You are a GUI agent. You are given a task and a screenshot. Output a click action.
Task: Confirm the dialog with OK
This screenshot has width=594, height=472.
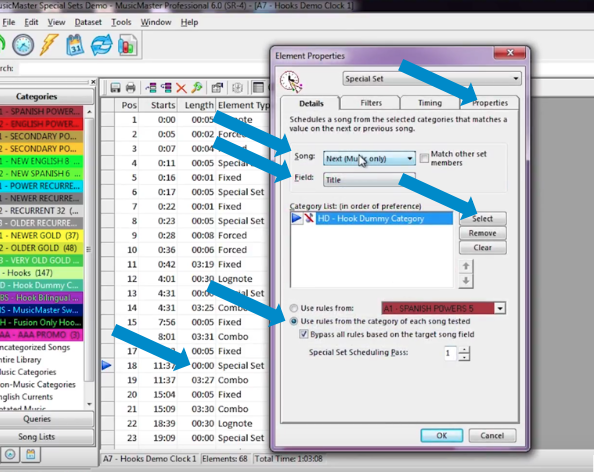441,436
